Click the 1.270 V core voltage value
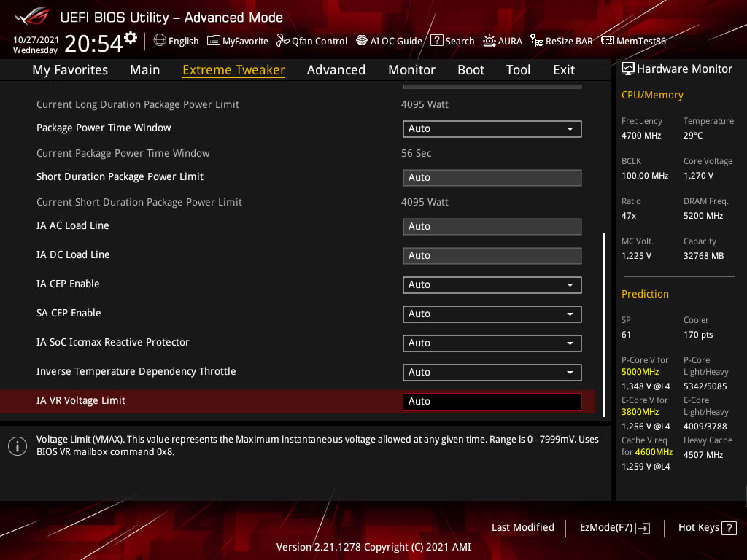 (x=698, y=175)
